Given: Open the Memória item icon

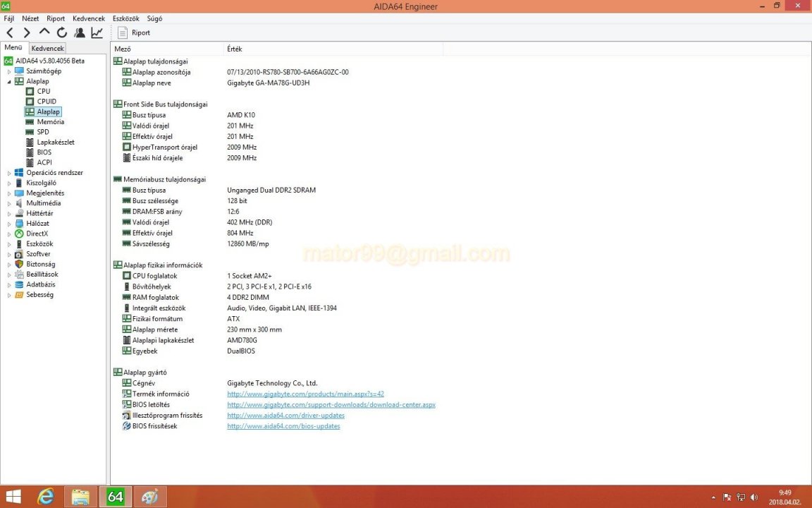Looking at the screenshot, I should (30, 122).
